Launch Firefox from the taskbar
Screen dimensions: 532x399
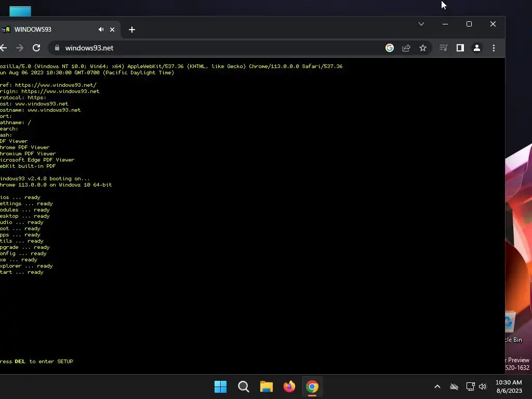tap(289, 387)
